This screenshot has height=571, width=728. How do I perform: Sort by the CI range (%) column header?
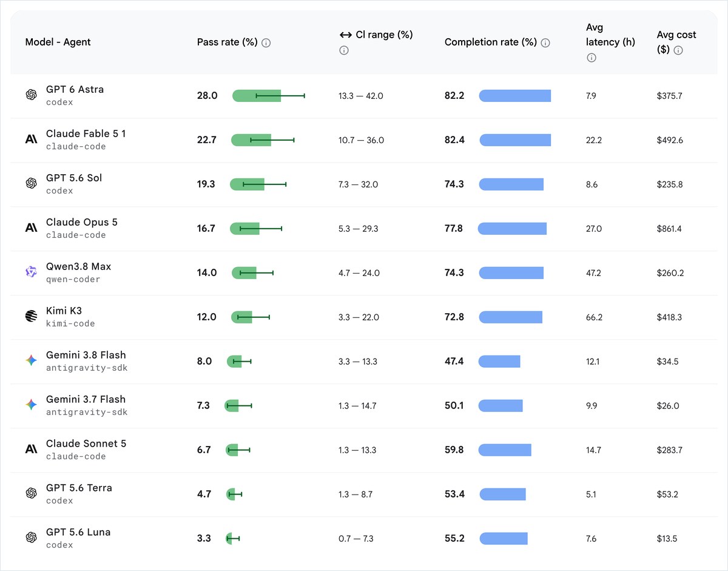pyautogui.click(x=385, y=35)
